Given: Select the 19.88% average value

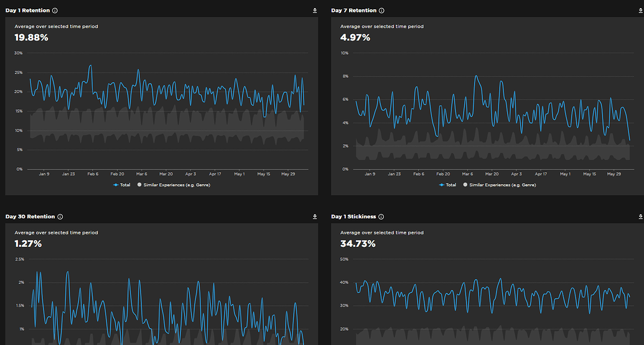Looking at the screenshot, I should [x=31, y=38].
